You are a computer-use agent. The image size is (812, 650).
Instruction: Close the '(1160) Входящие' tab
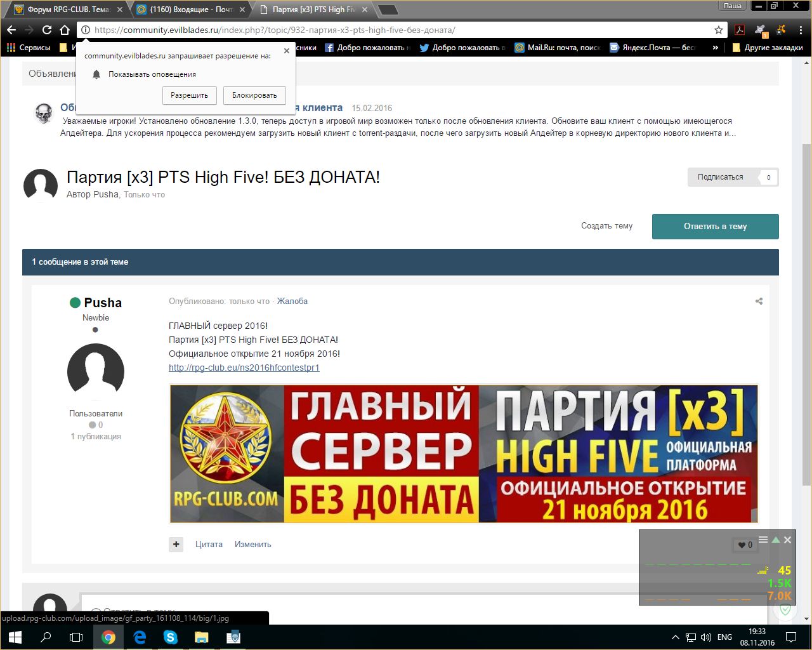(x=242, y=10)
